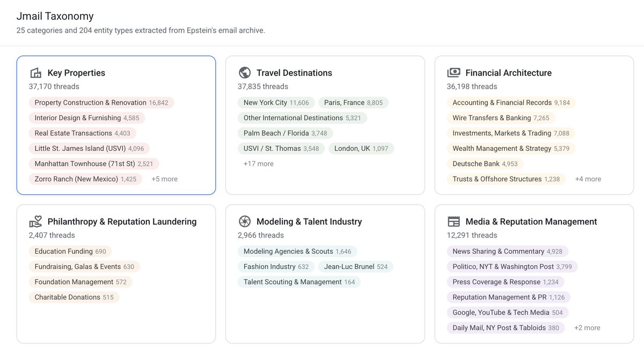Reveal the +2 more media entries
The height and width of the screenshot is (351, 644).
(587, 327)
